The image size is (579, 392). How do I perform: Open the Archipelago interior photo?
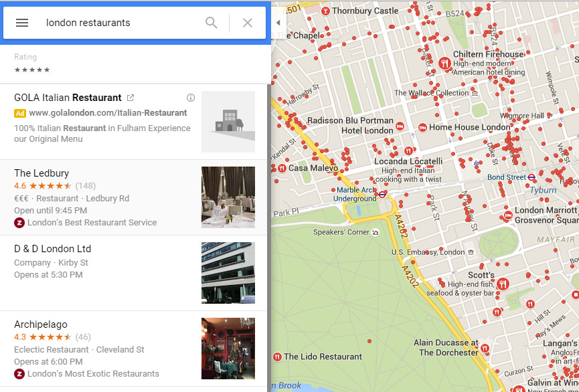coord(228,349)
